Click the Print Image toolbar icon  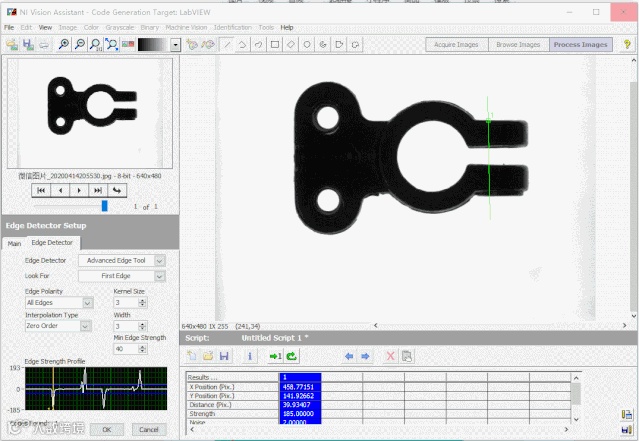(44, 44)
